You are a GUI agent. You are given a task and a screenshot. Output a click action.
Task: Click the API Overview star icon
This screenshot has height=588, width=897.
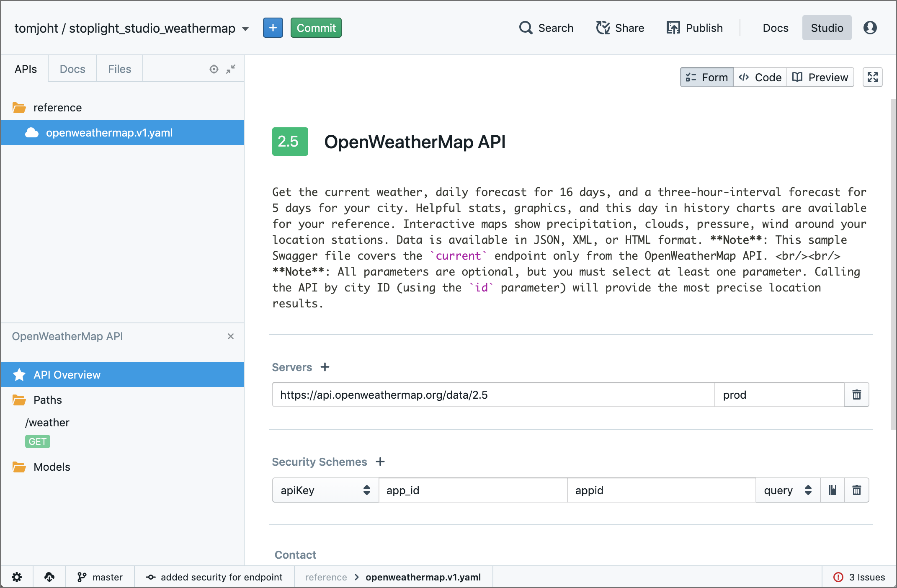pyautogui.click(x=19, y=374)
